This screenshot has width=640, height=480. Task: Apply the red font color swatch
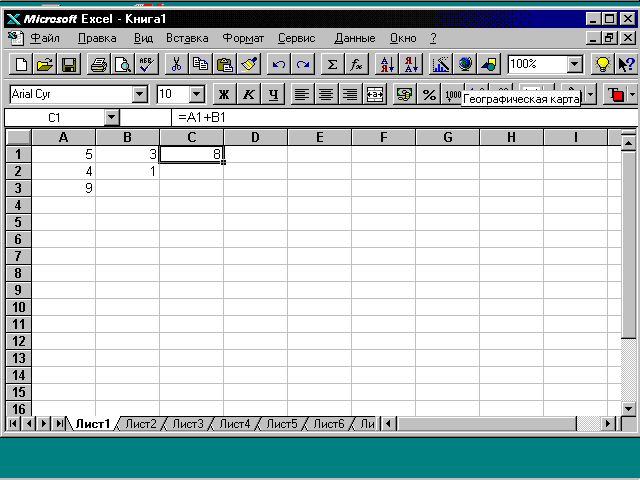tap(616, 95)
